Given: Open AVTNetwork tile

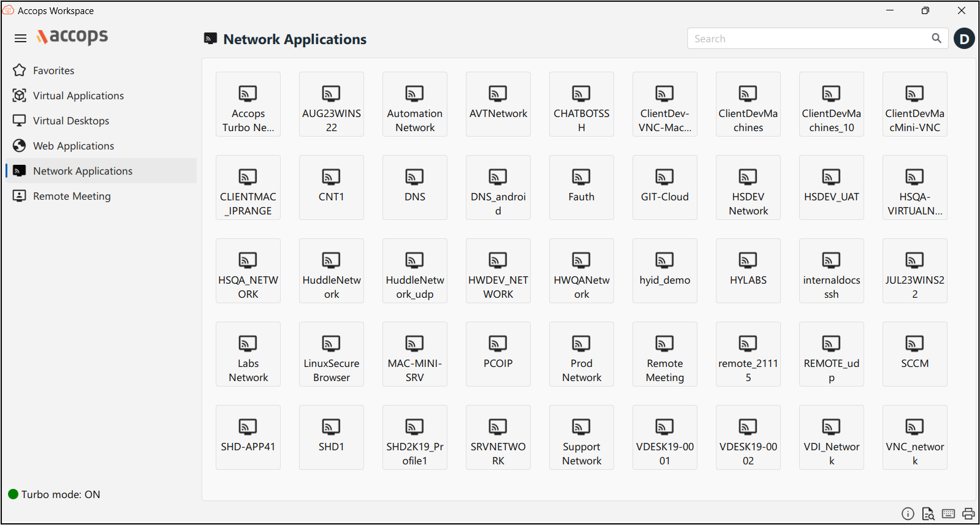Looking at the screenshot, I should (498, 104).
